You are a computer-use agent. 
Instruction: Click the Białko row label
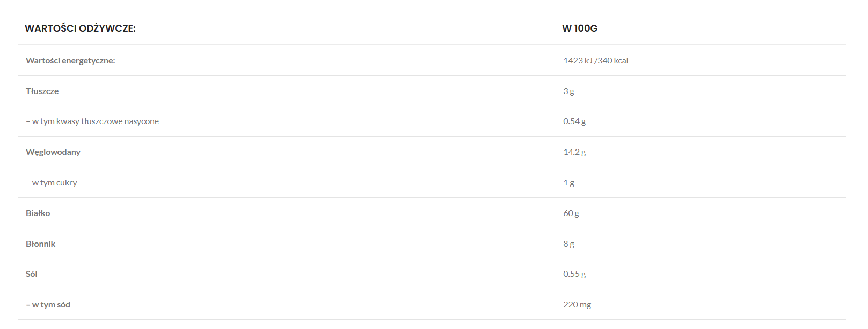tap(38, 213)
